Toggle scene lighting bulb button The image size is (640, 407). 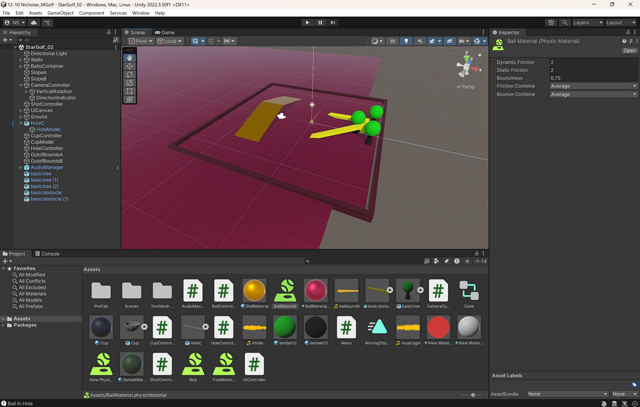click(x=406, y=41)
